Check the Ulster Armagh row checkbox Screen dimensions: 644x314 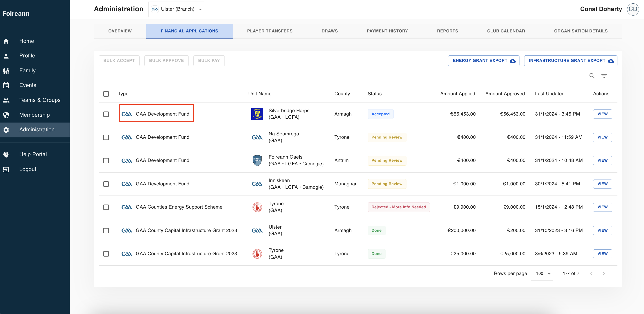pos(106,231)
